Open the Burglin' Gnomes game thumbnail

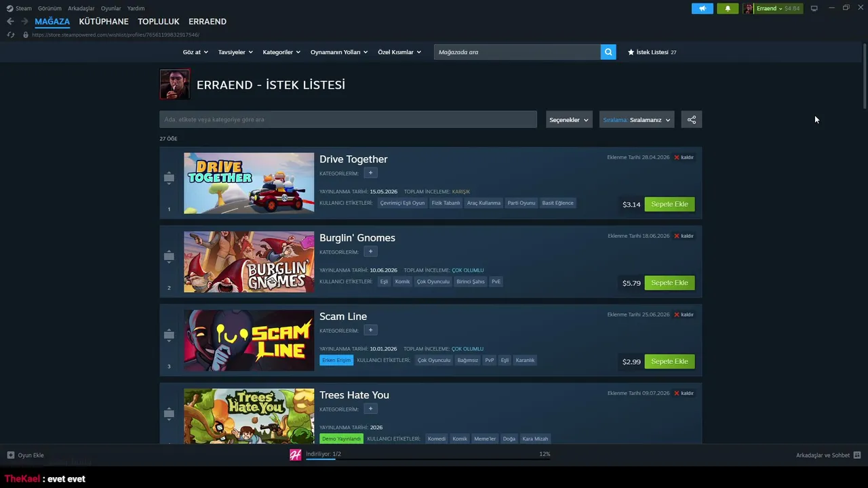point(249,262)
